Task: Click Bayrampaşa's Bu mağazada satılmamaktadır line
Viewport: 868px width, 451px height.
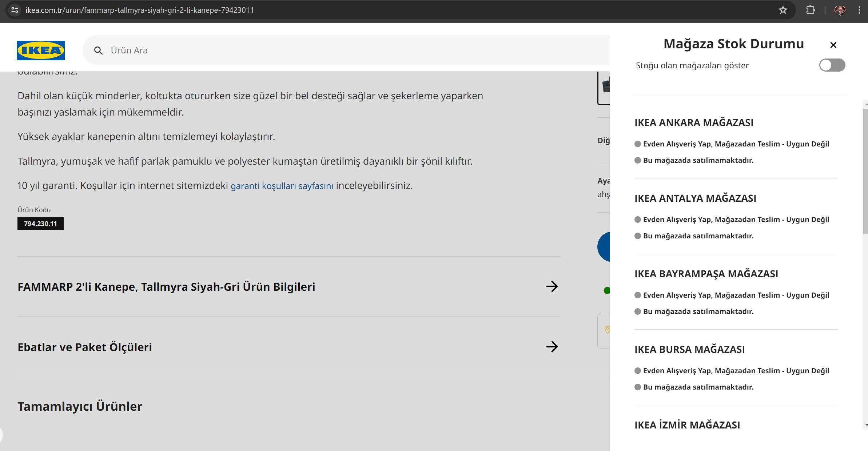Action: 694,312
